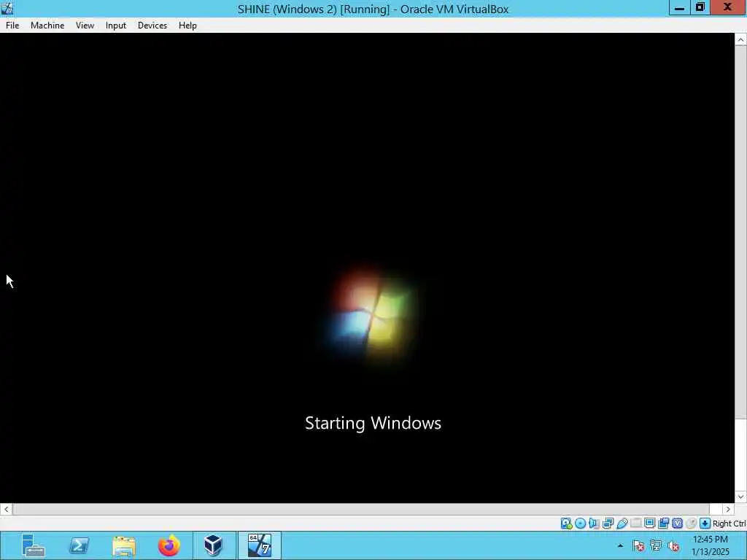Click the horizontal scrollbar left arrow
The height and width of the screenshot is (560, 747).
(x=6, y=509)
